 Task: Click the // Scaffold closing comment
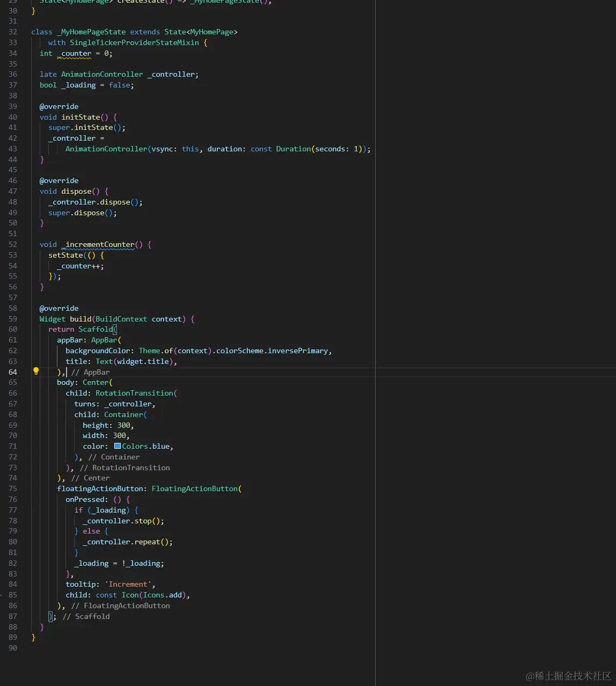[86, 616]
